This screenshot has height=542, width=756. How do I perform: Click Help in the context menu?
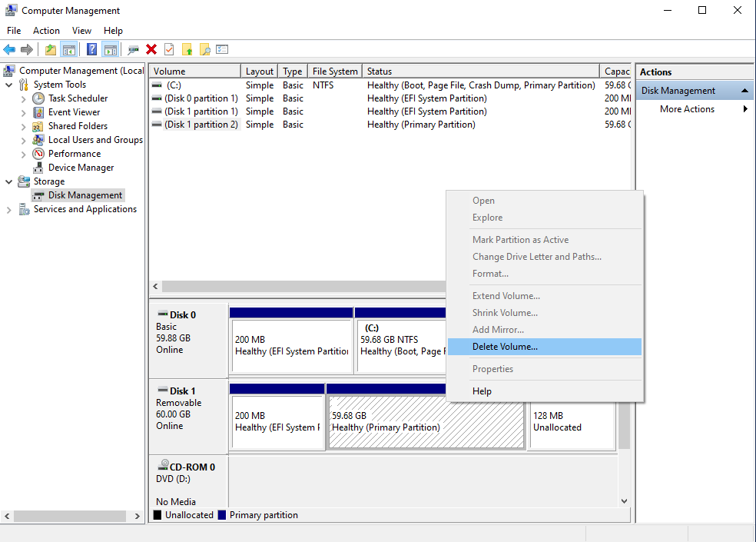point(482,391)
